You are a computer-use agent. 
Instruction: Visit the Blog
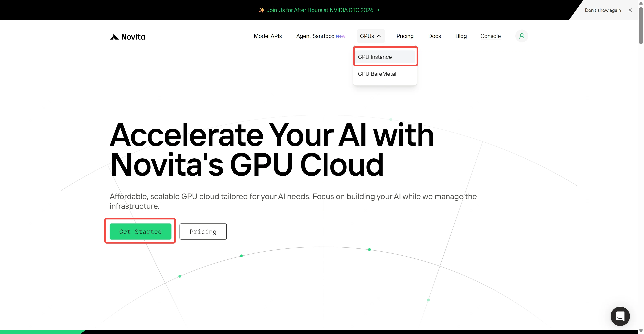click(461, 36)
